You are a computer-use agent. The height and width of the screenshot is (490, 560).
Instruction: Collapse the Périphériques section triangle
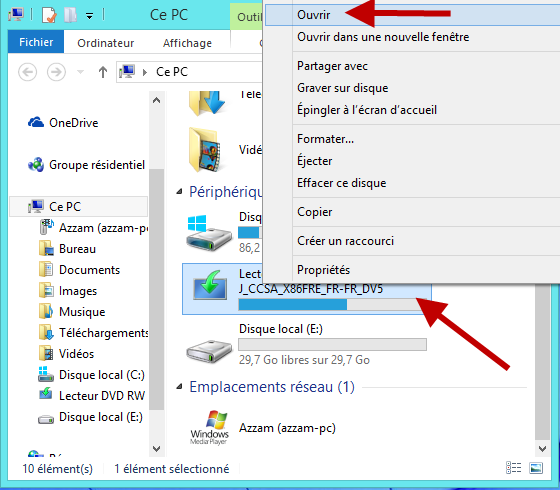[x=179, y=192]
